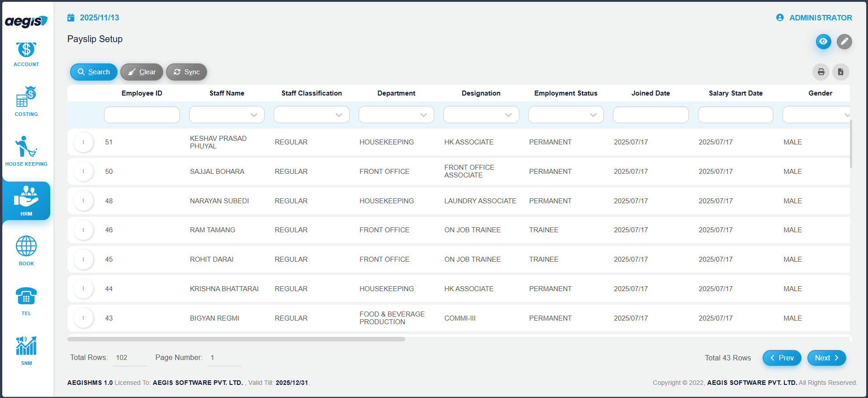Go to the Next page
868x398 pixels.
(x=826, y=358)
